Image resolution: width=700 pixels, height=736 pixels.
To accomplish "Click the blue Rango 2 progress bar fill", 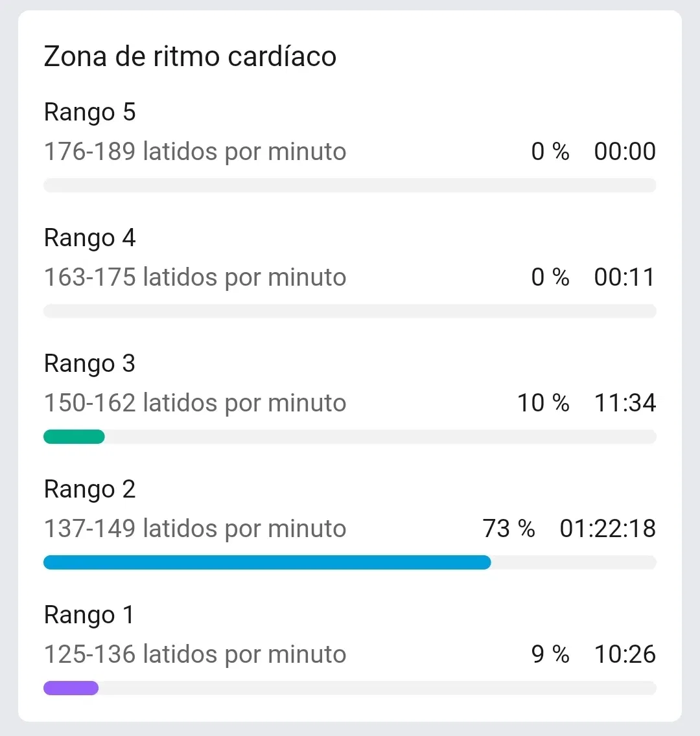I will click(266, 562).
